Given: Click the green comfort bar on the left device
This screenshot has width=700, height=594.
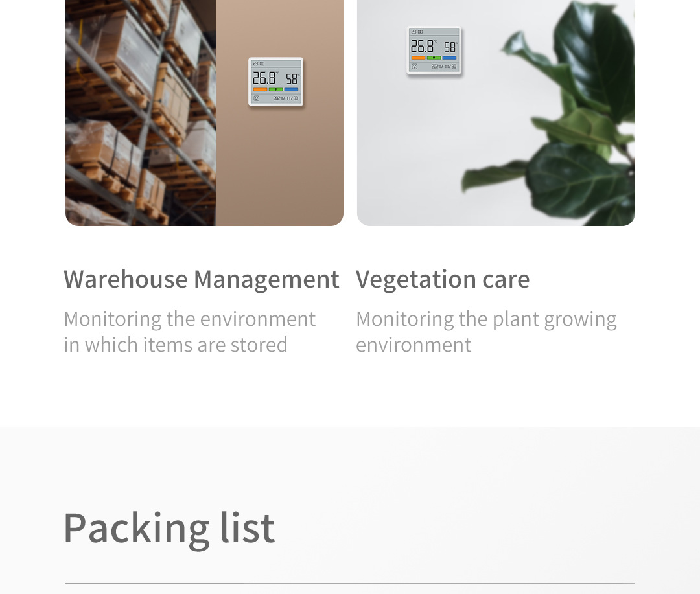Looking at the screenshot, I should (x=276, y=89).
